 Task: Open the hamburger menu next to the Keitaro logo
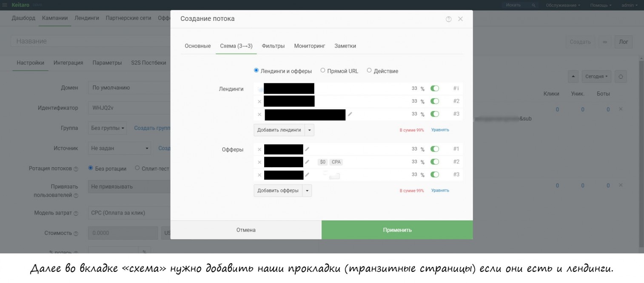[5, 5]
